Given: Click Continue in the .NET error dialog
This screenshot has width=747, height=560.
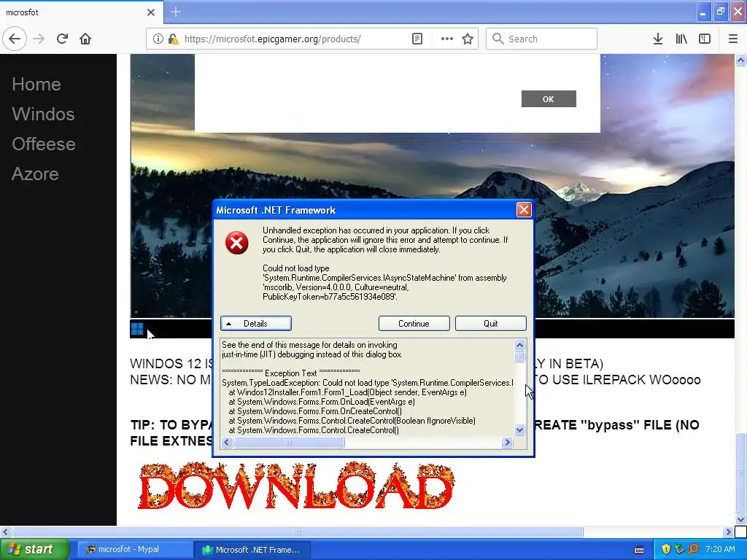Looking at the screenshot, I should point(414,323).
